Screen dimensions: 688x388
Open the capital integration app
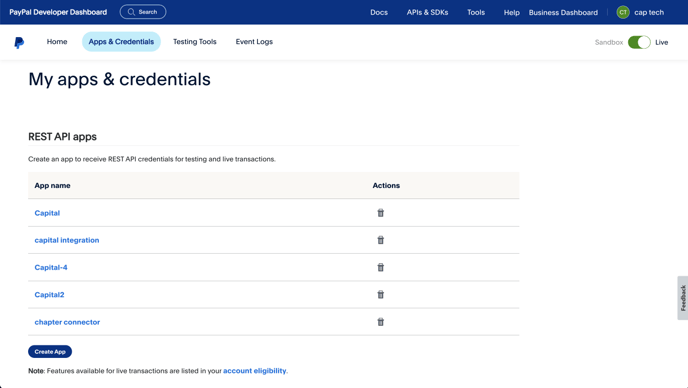pos(67,240)
